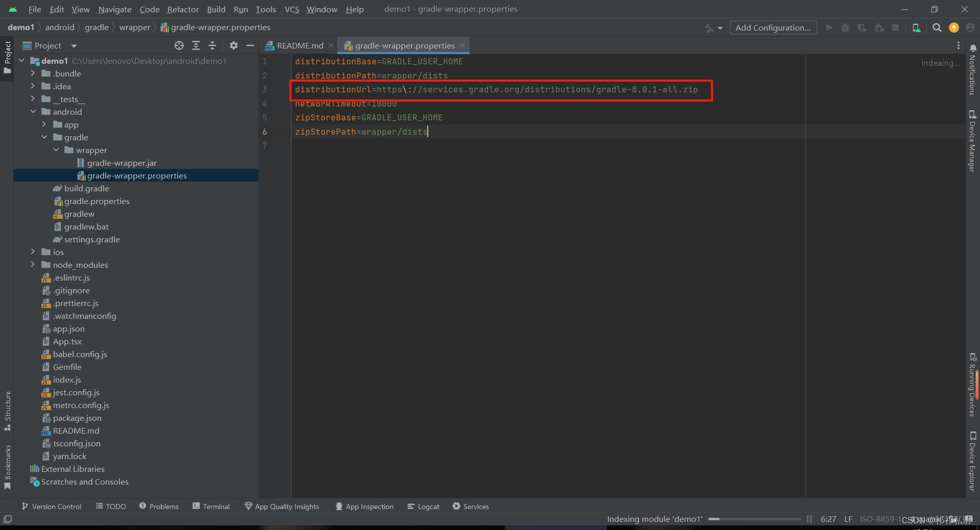
Task: Collapse the android folder
Action: 33,112
